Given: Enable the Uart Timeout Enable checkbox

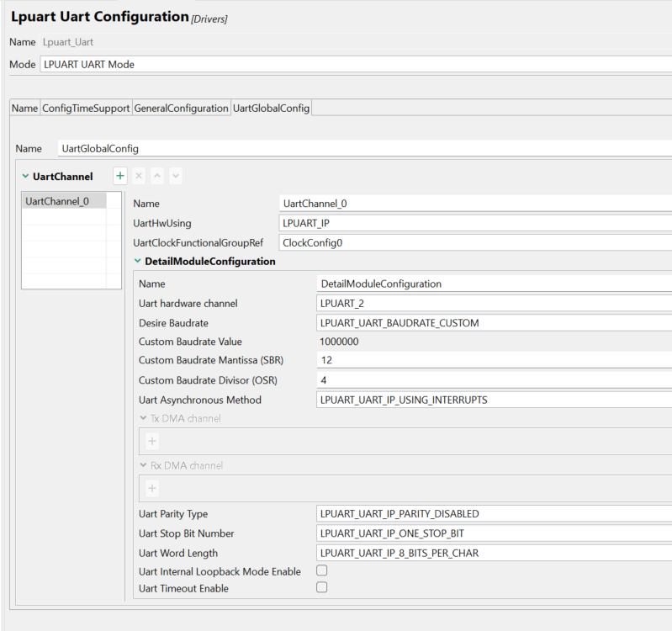Looking at the screenshot, I should (x=321, y=587).
